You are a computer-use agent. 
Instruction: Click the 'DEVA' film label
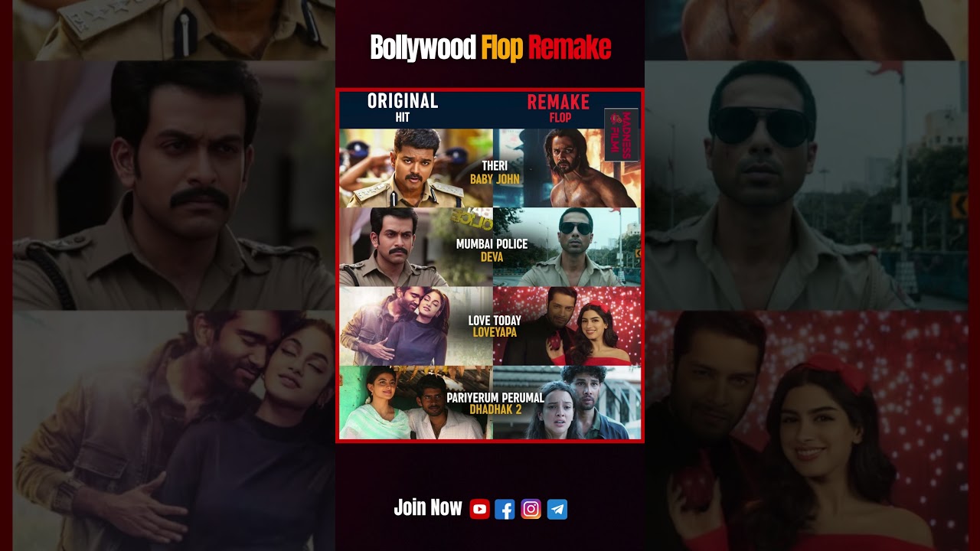click(492, 257)
